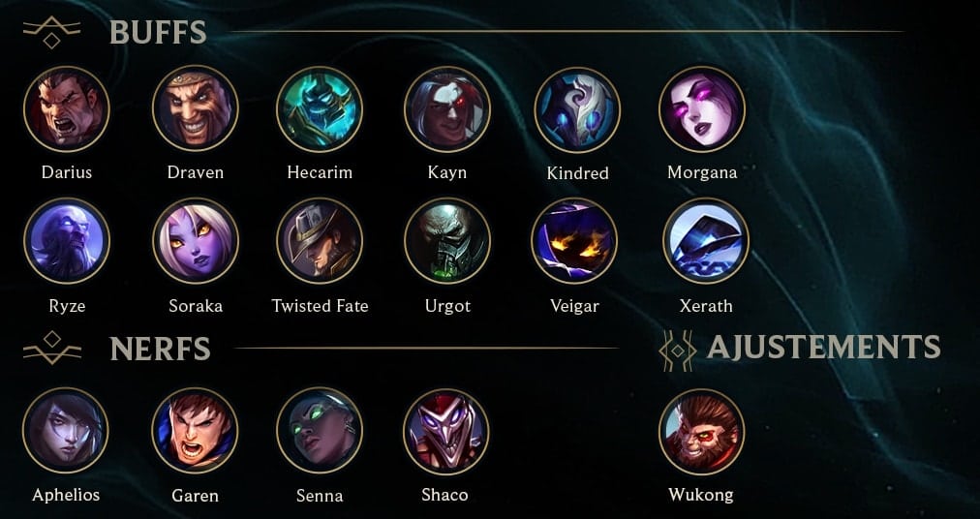The height and width of the screenshot is (519, 980).
Task: Click the Soraka portrait icon
Action: 195,241
